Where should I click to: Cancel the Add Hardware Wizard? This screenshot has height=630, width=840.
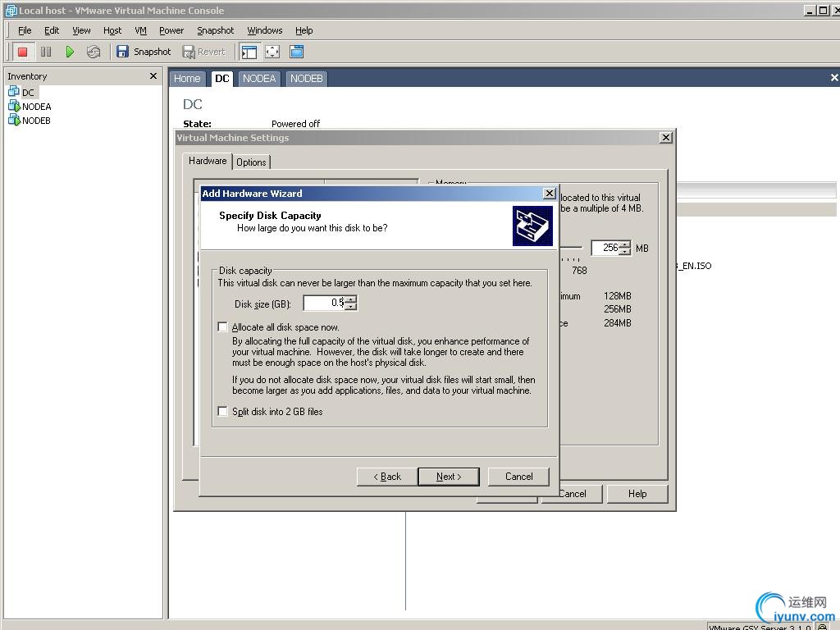click(518, 477)
